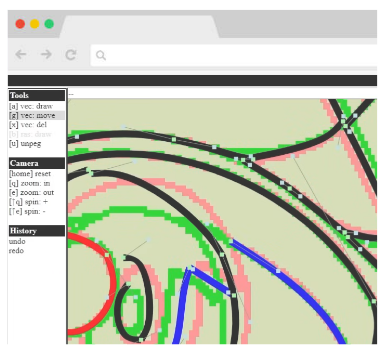
Task: Click the search magnifier icon in address bar
Action: tap(101, 55)
